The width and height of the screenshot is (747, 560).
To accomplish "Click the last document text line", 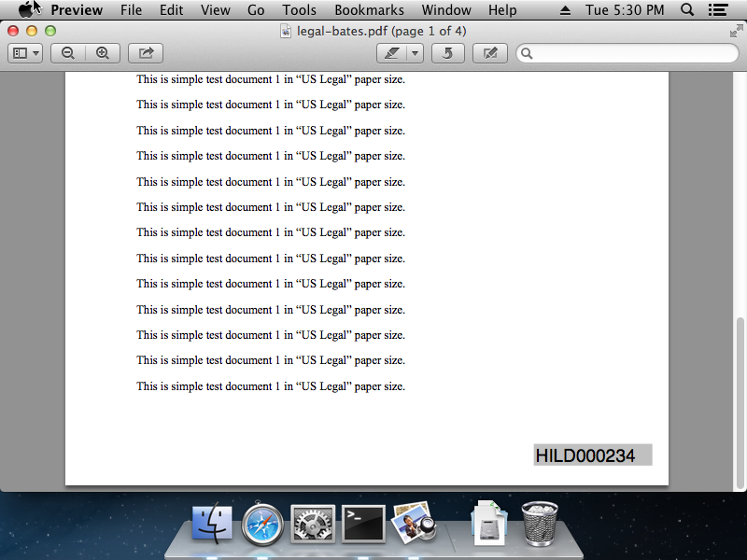I will 271,386.
